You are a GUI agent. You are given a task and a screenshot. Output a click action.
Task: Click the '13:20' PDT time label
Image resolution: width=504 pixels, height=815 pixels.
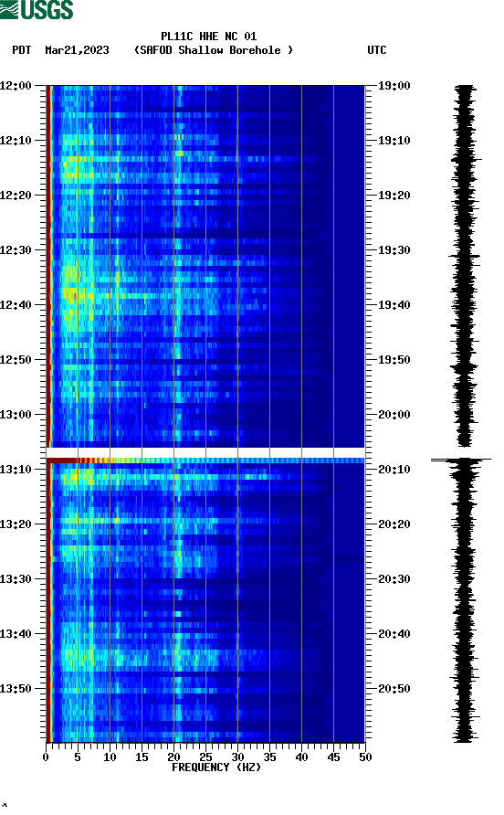pyautogui.click(x=16, y=524)
